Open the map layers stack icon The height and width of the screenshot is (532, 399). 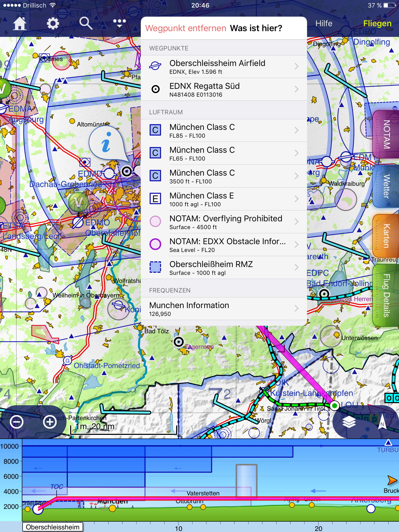[x=349, y=422]
